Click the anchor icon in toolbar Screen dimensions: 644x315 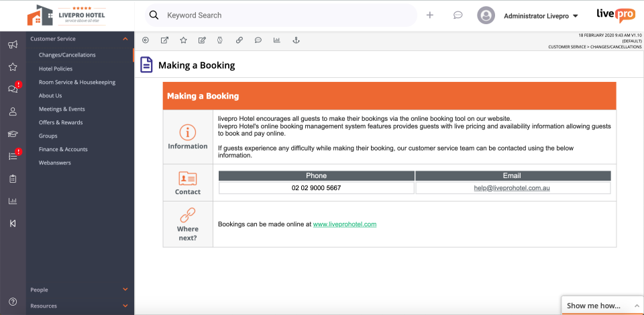tap(296, 40)
